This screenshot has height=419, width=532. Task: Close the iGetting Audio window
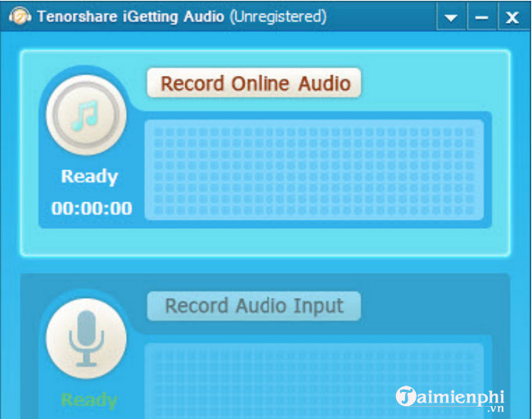click(x=512, y=17)
